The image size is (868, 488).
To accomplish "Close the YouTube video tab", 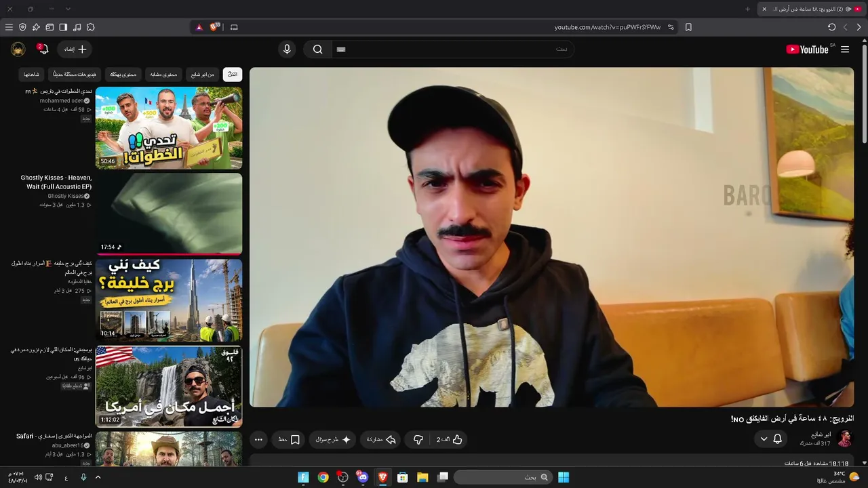I will click(764, 9).
